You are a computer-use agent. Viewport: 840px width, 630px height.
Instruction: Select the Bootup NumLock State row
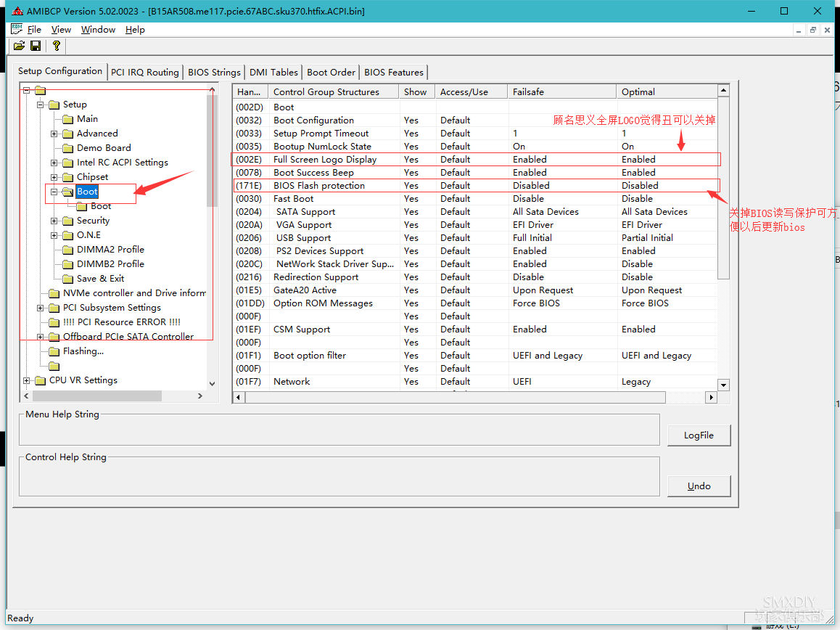click(477, 147)
